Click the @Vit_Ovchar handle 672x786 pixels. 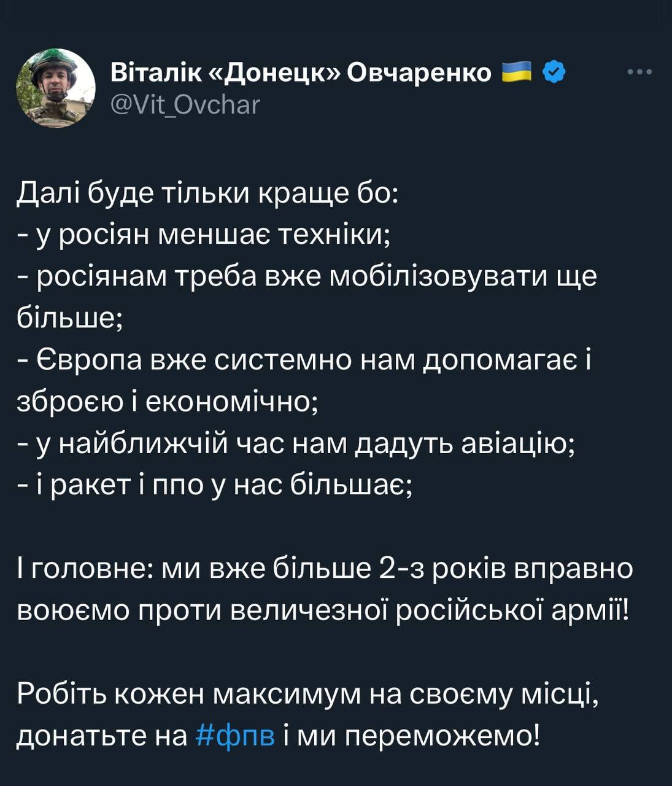pyautogui.click(x=185, y=105)
